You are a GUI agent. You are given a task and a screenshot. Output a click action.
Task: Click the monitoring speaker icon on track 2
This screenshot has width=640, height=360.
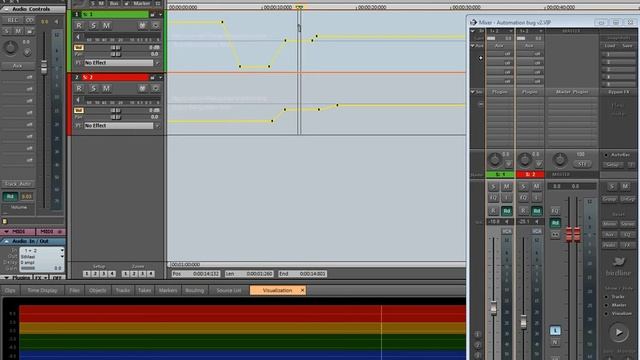pos(78,100)
